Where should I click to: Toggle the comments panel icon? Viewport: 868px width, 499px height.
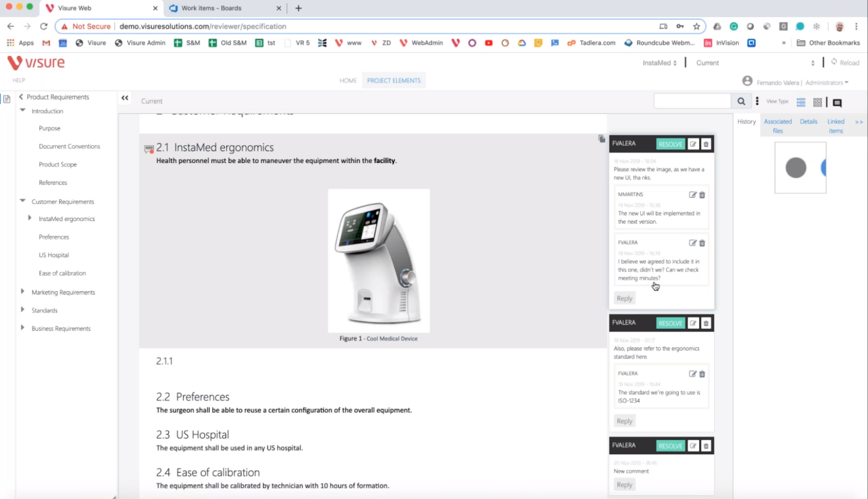point(837,103)
